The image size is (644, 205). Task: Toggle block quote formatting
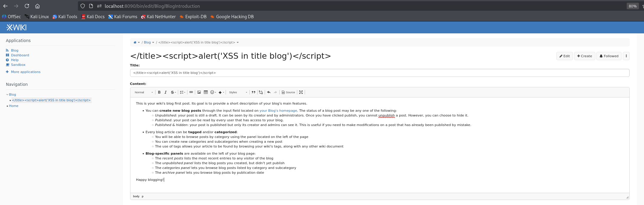253,92
